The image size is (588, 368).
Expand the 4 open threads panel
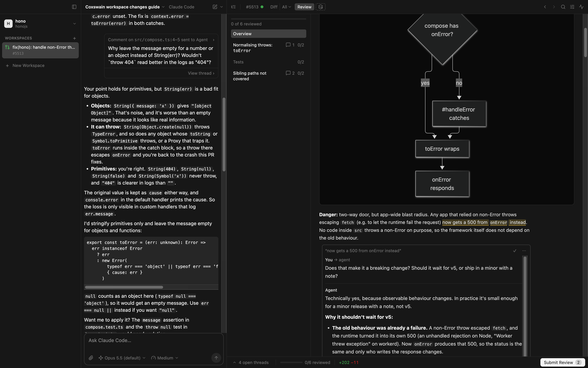[251, 362]
